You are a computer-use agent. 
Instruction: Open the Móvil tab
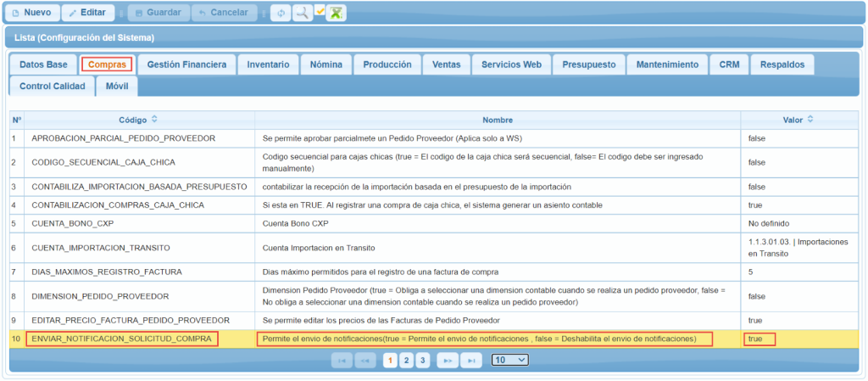pos(117,86)
